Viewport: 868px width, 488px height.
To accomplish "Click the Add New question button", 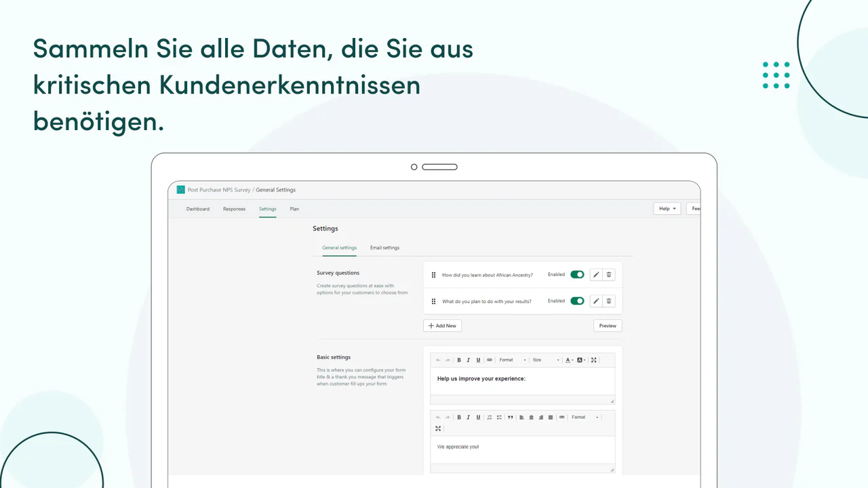I will (x=442, y=326).
